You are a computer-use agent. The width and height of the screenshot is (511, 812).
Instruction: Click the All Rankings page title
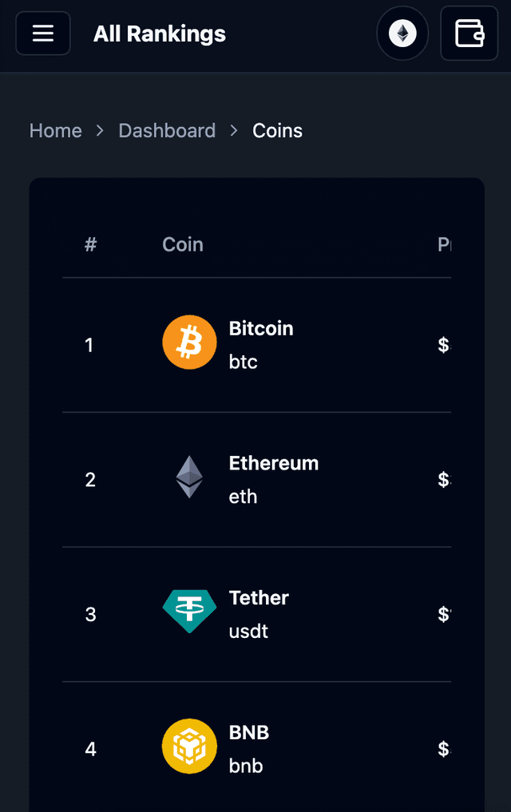(160, 34)
